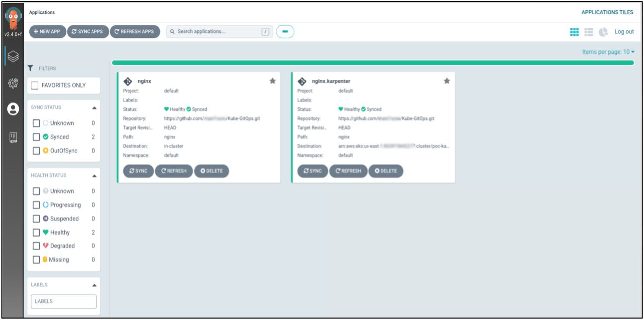Click REFRESH APPS in the toolbar
This screenshot has height=320, width=644.
tap(135, 32)
